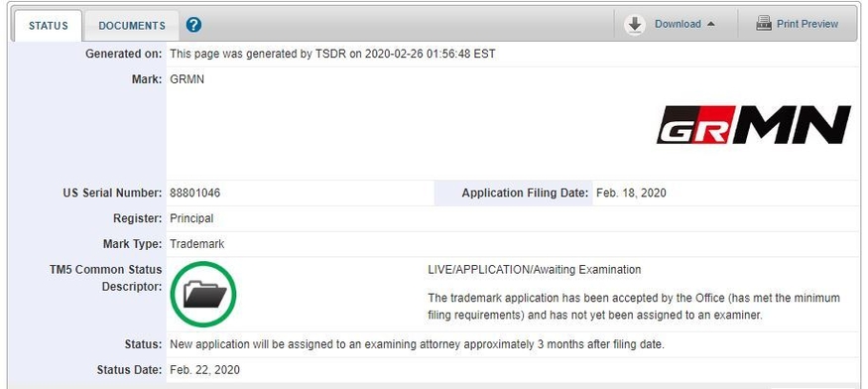Open Print Preview
868x389 pixels.
coord(807,24)
